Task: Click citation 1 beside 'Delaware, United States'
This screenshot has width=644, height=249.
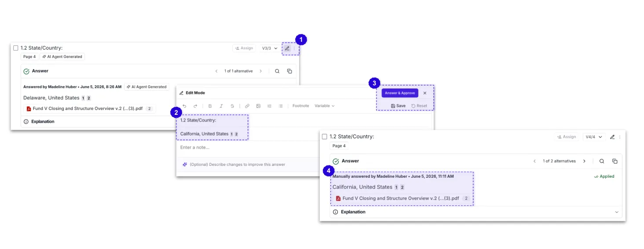Action: [83, 98]
